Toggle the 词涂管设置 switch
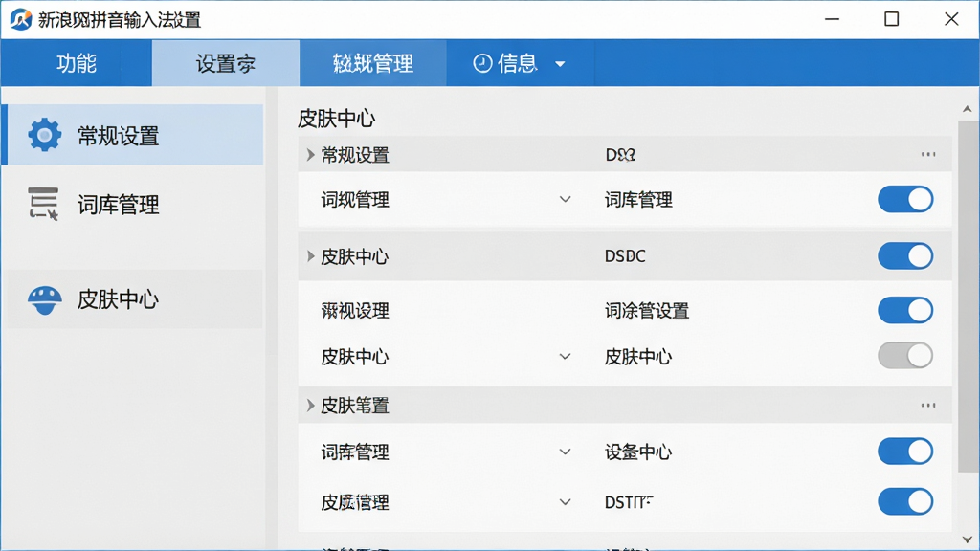980x551 pixels. [x=905, y=311]
